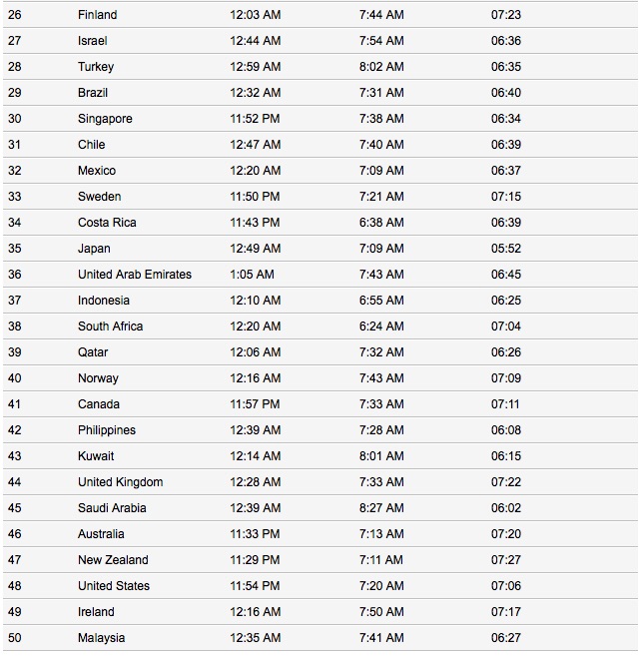Select Canada's 11:57 PM bedtime
The height and width of the screenshot is (657, 644).
point(255,404)
